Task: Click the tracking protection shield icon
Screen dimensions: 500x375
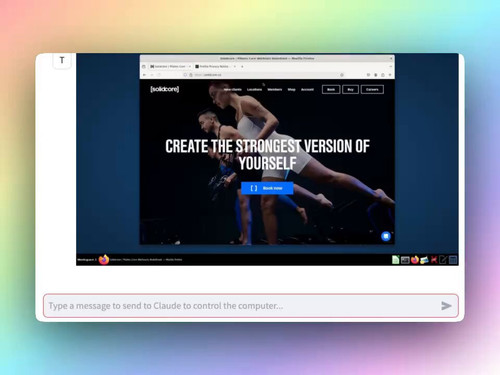Action: [185, 75]
